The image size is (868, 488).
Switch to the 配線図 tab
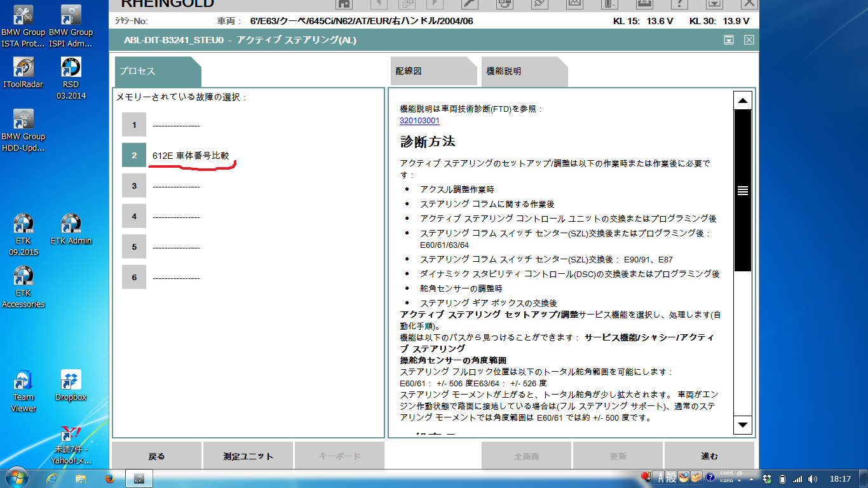point(433,71)
